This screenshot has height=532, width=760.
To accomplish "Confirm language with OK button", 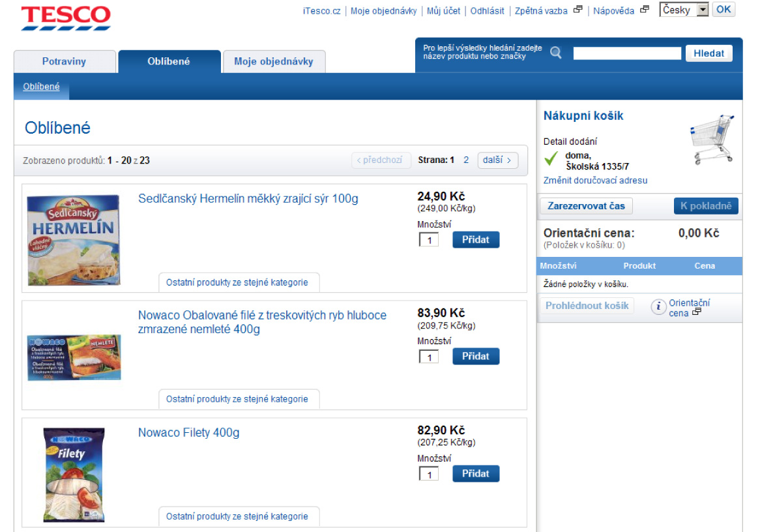I will tap(723, 9).
